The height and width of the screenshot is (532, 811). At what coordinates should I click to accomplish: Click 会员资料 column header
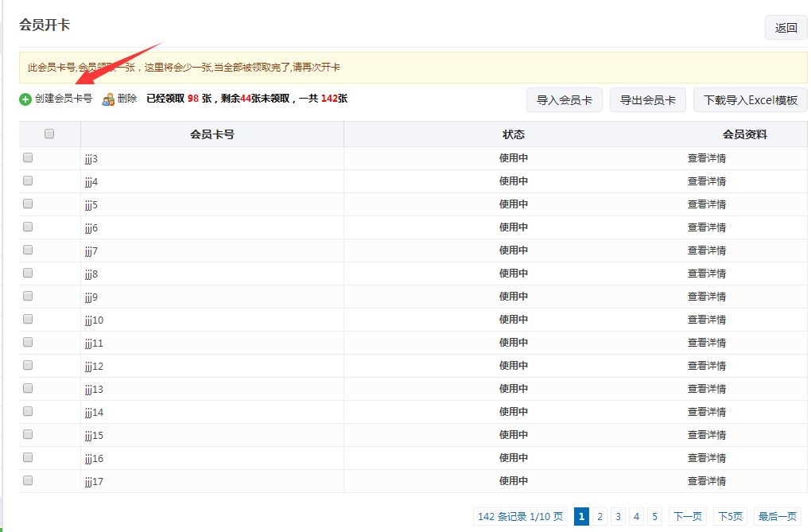(x=745, y=134)
